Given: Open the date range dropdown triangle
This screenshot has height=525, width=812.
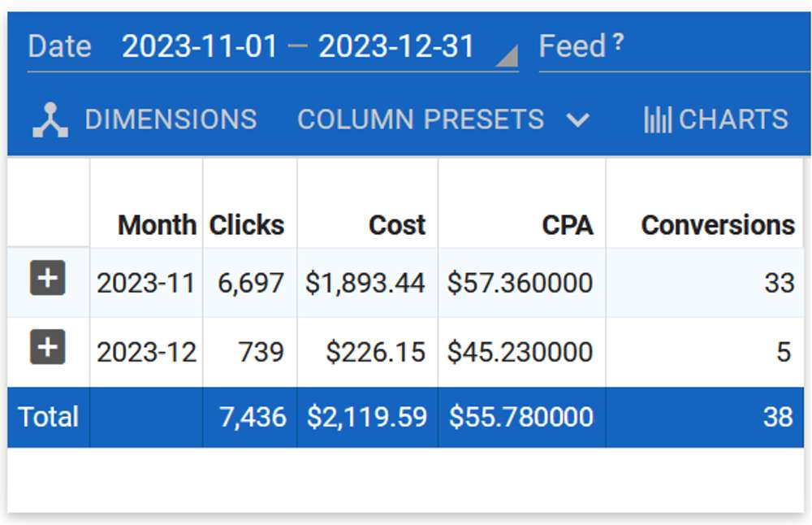Looking at the screenshot, I should [506, 57].
